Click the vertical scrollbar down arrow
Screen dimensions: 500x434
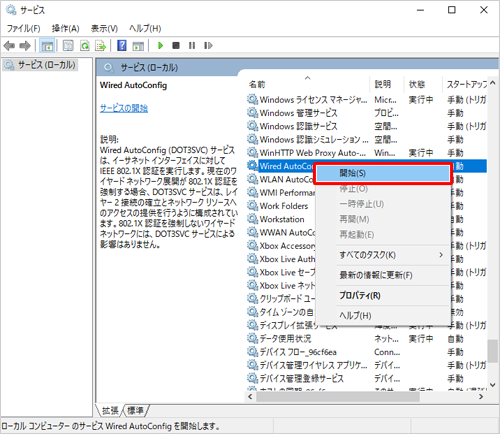click(493, 385)
